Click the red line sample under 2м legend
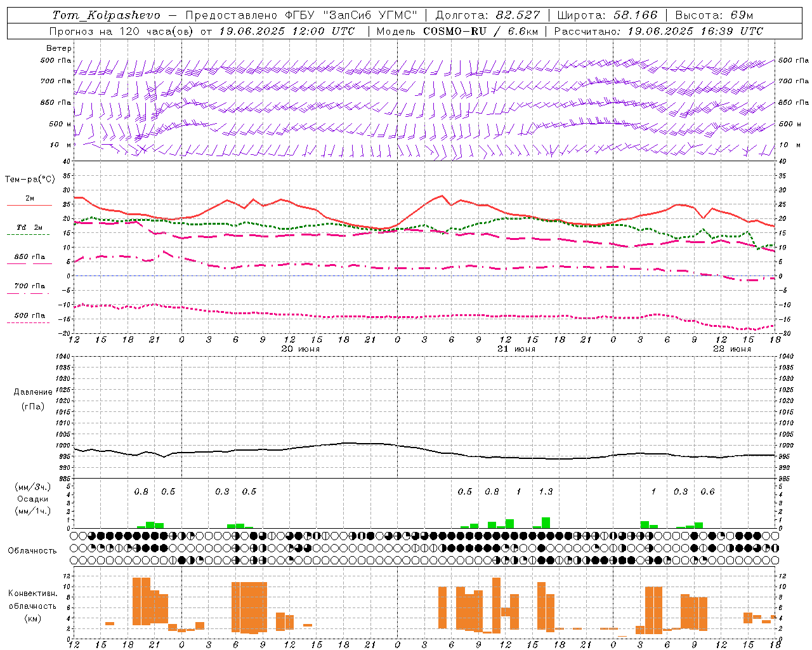Viewport: 812px width, 650px height. click(x=29, y=205)
